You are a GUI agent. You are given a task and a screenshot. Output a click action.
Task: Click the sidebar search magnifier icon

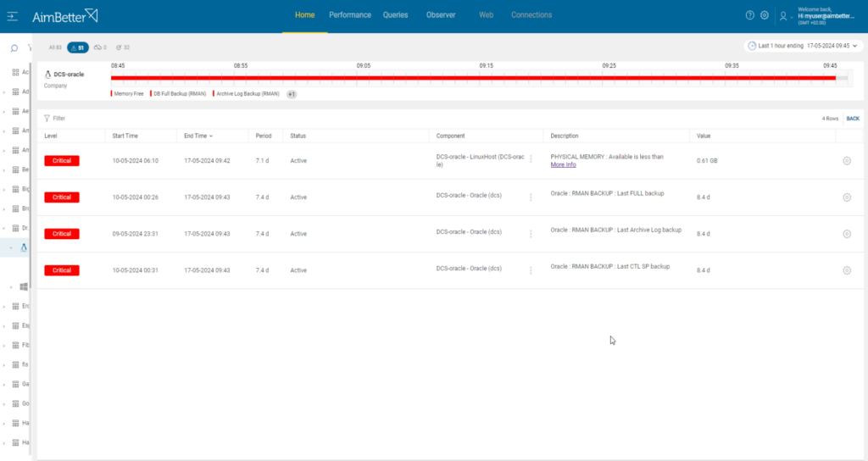coord(14,48)
